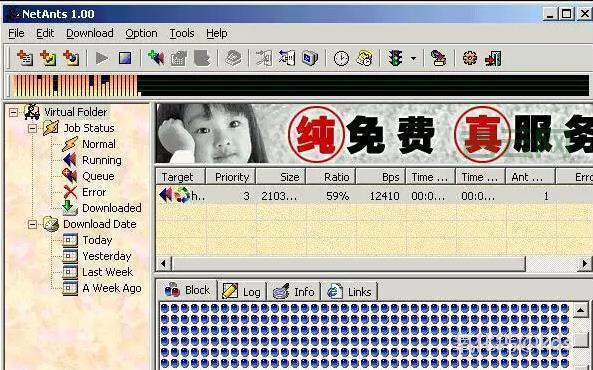Viewport: 593px width, 370px height.
Task: Switch to the Log tab
Action: [242, 292]
